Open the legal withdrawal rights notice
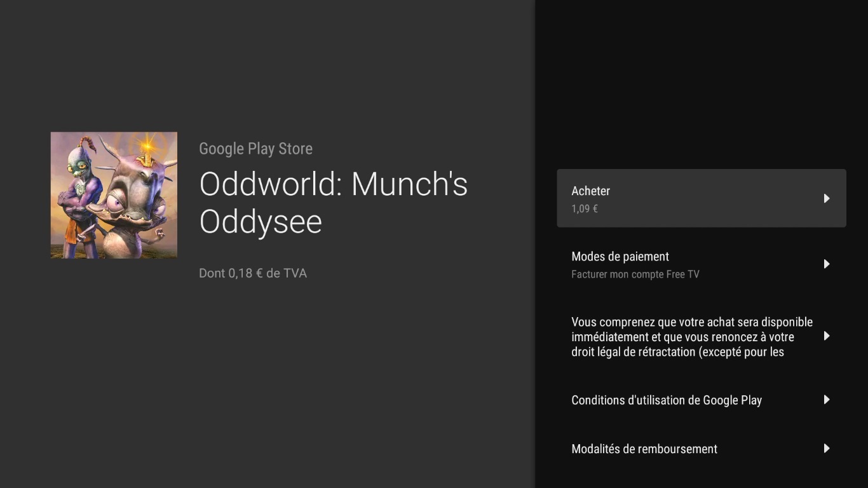 (702, 337)
